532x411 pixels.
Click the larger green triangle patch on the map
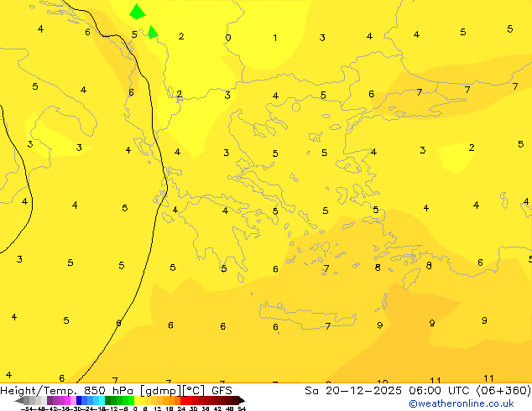point(138,13)
